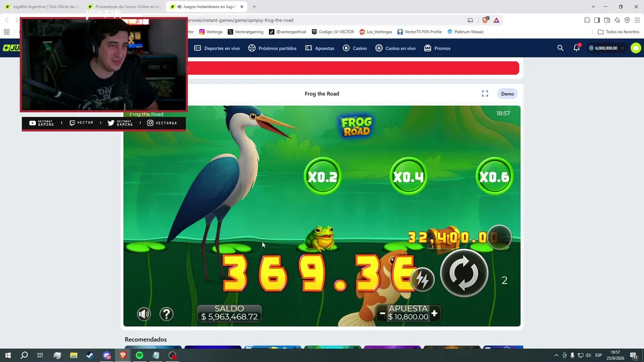This screenshot has width=644, height=362.
Task: Open Leo AI sparkle icon
Action: tap(617, 20)
